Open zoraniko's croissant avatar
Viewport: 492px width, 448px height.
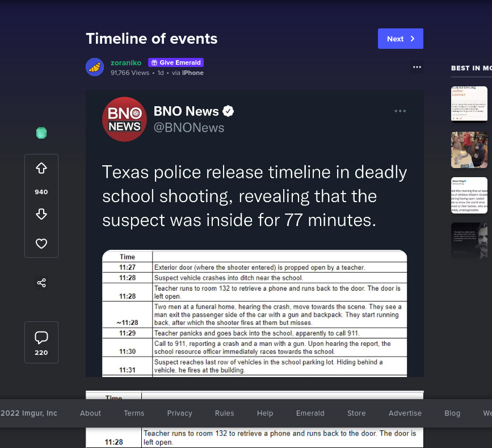click(x=95, y=67)
